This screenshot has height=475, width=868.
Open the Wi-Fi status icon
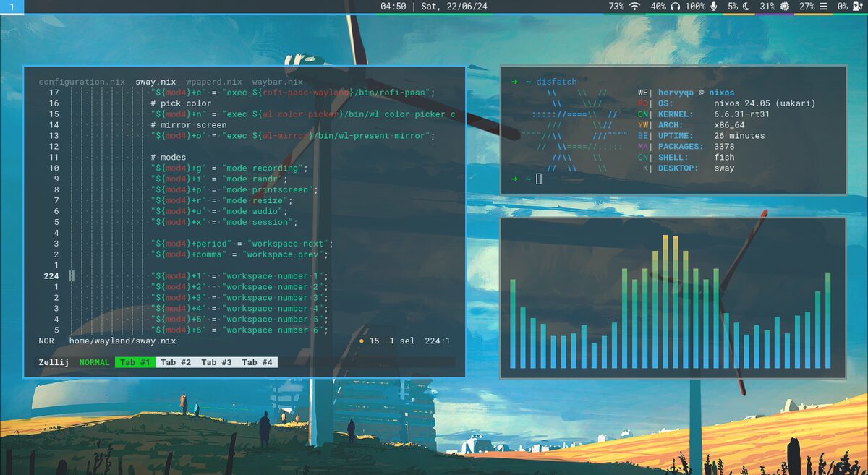pos(634,7)
